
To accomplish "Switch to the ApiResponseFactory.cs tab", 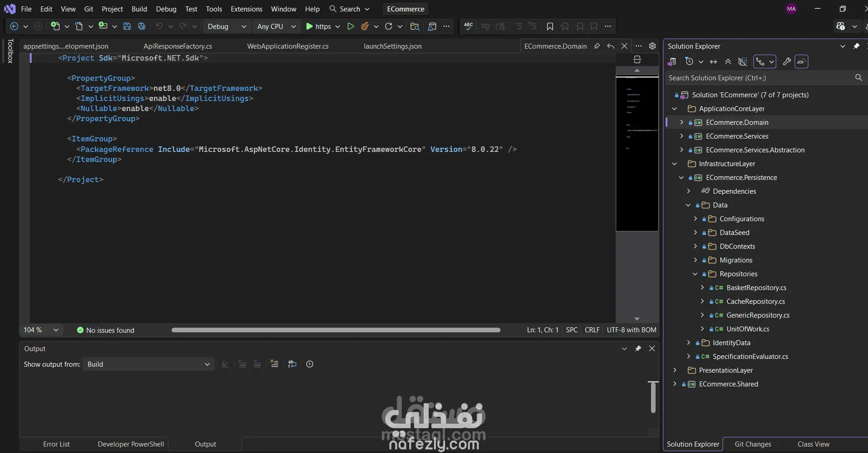I will (178, 46).
